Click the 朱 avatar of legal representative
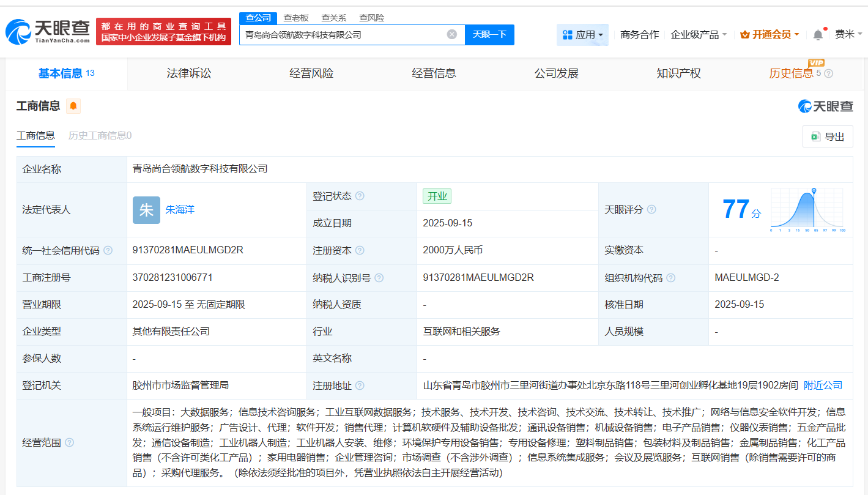The height and width of the screenshot is (495, 868). [146, 209]
